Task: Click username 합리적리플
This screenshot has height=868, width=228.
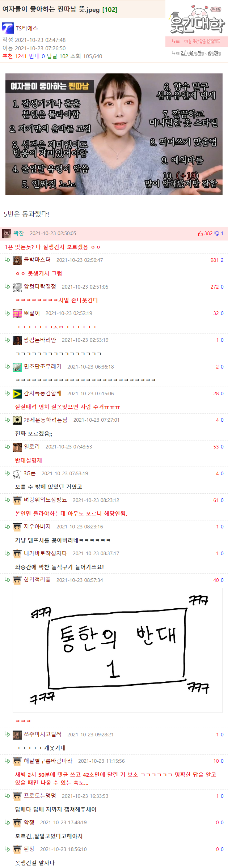Action: [x=37, y=580]
